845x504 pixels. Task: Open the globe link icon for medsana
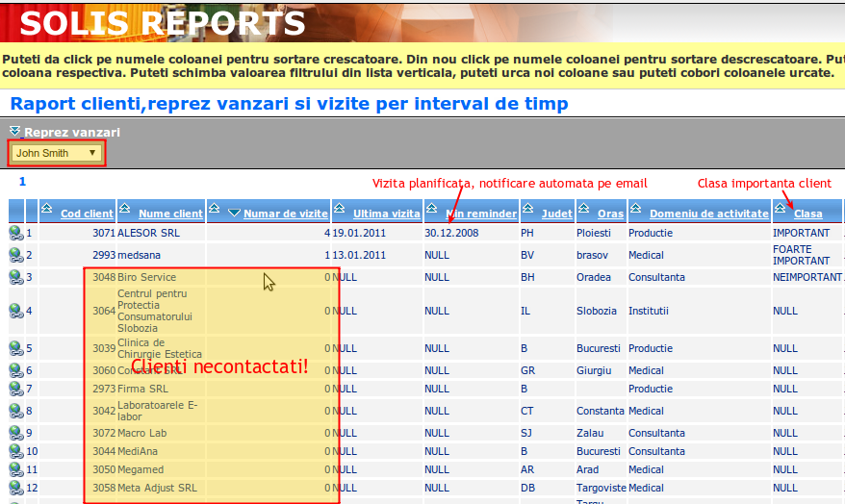coord(16,255)
